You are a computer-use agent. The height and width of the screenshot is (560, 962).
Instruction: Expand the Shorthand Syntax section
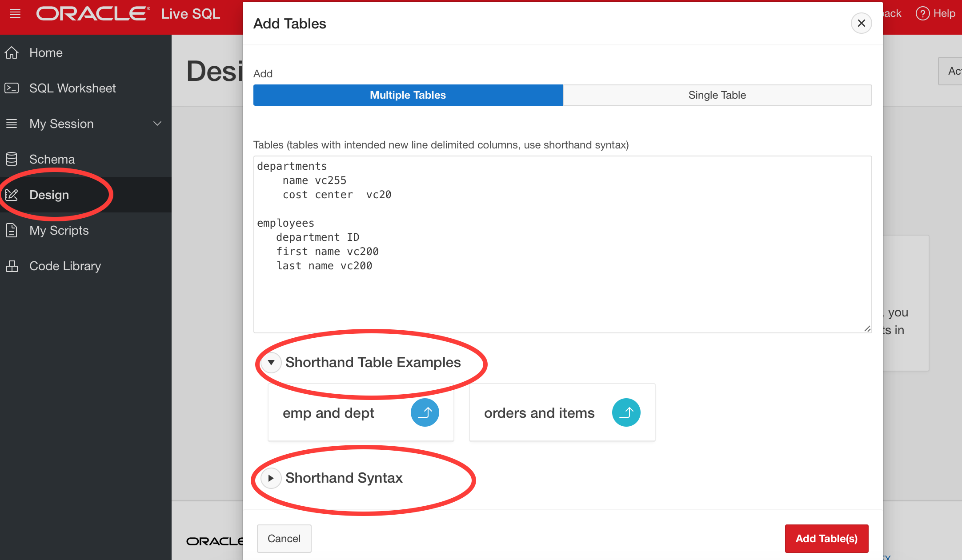[271, 478]
